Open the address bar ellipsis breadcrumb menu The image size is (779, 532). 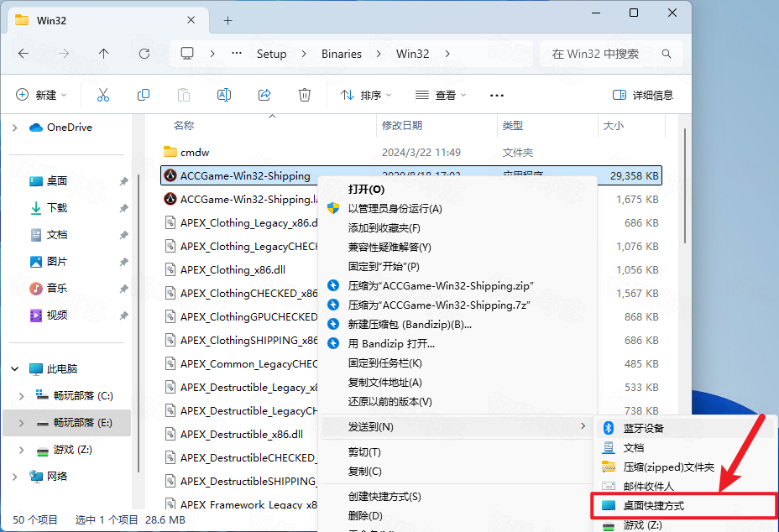pyautogui.click(x=237, y=53)
